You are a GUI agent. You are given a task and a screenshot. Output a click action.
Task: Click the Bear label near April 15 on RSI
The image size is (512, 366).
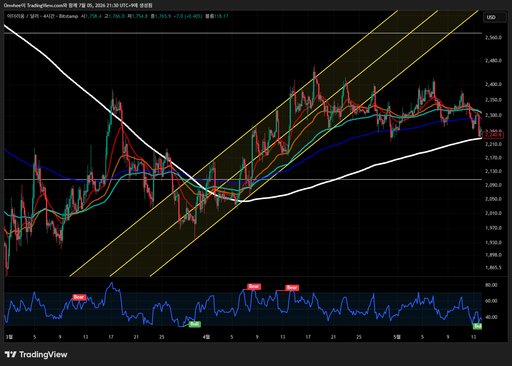292,287
